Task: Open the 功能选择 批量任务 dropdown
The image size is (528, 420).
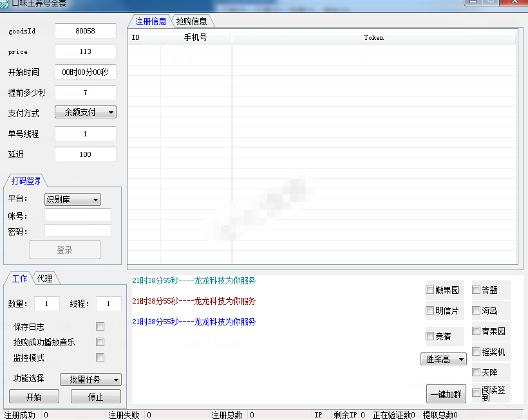Action: pos(90,379)
